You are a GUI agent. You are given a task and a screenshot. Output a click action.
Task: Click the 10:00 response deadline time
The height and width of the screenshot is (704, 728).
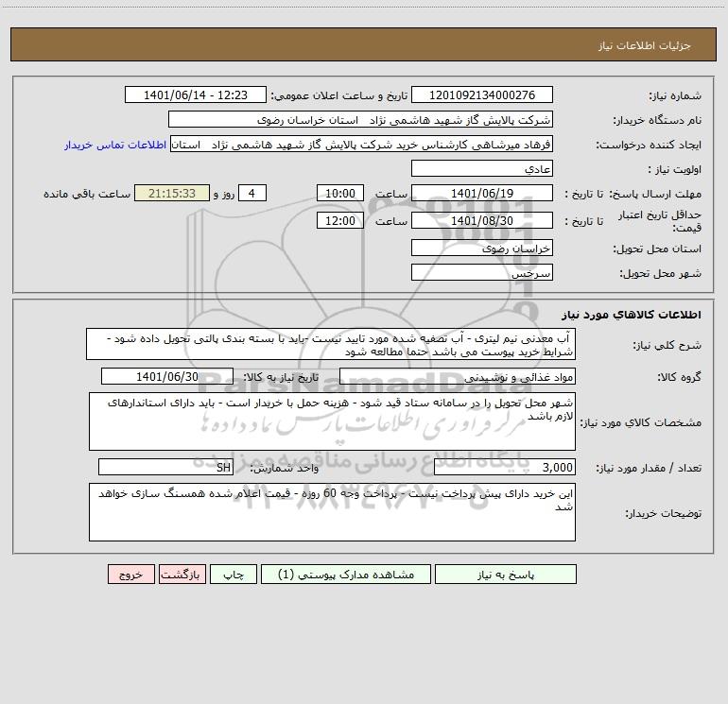(339, 194)
